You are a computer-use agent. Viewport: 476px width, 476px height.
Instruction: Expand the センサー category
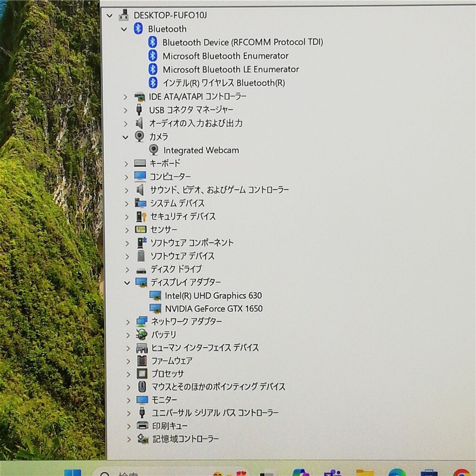pyautogui.click(x=127, y=230)
